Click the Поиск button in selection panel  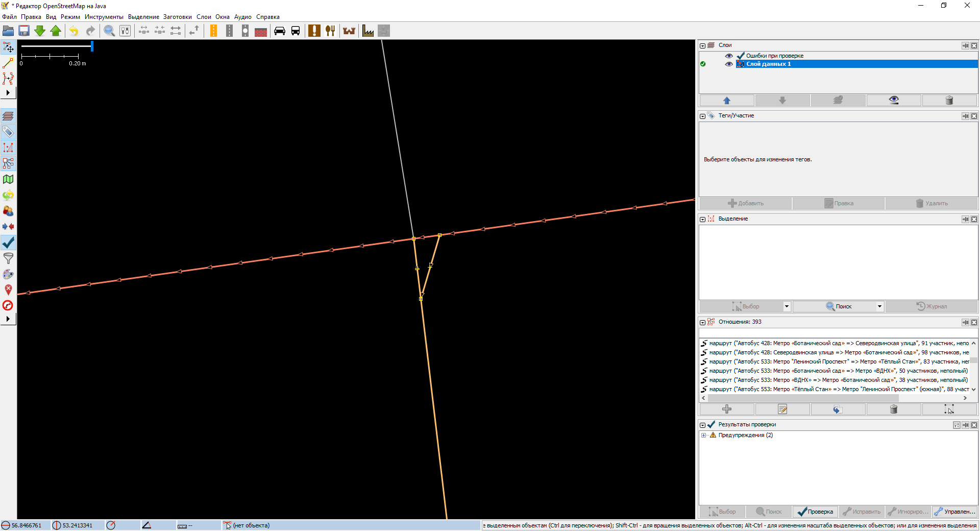834,306
